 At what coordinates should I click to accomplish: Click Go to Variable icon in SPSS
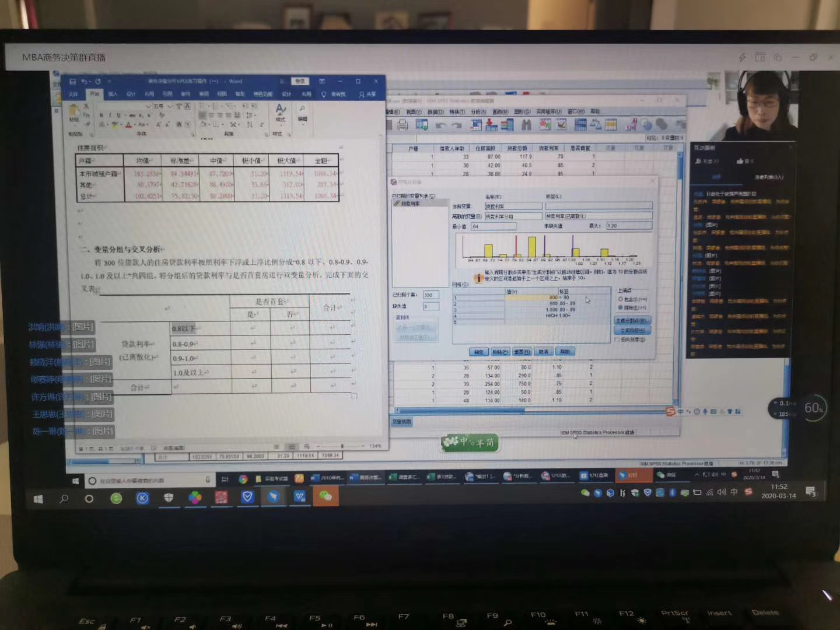(492, 124)
